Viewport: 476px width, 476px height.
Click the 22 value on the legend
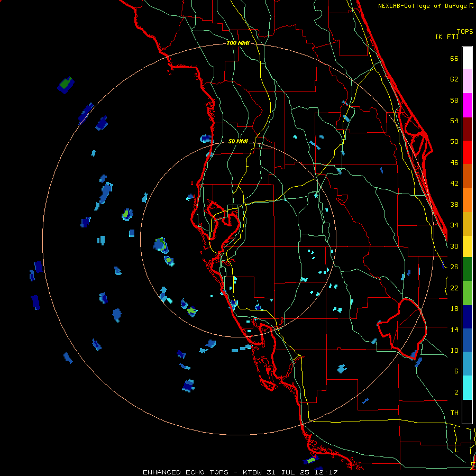tap(454, 288)
